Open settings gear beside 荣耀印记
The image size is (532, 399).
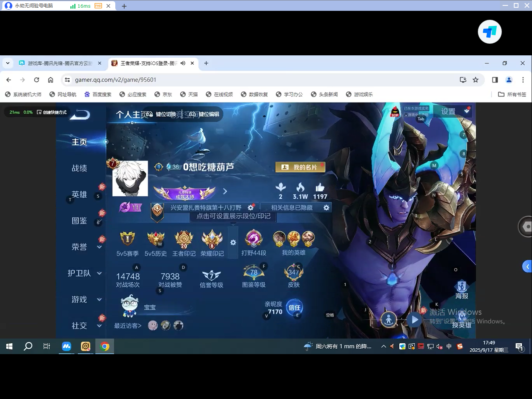pos(233,242)
